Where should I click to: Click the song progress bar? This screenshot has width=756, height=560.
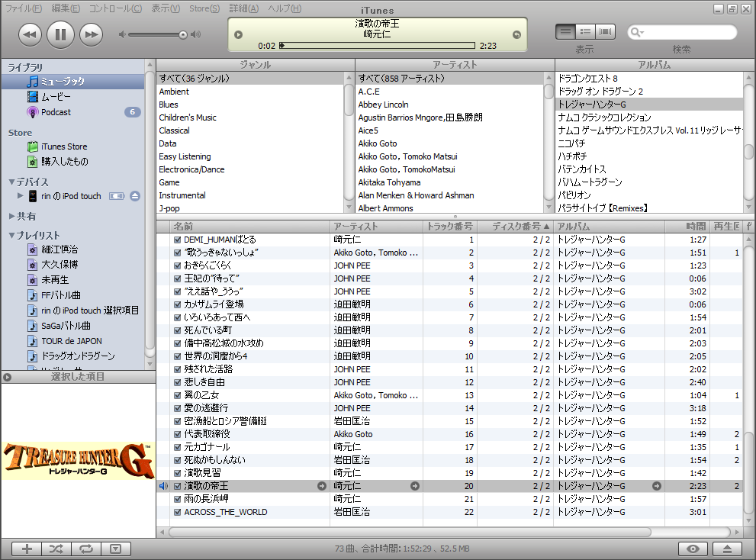378,45
